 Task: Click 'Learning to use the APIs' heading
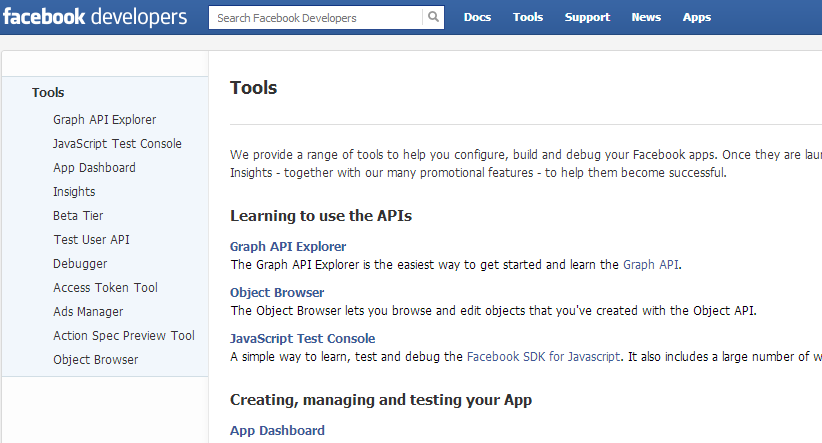click(x=321, y=216)
